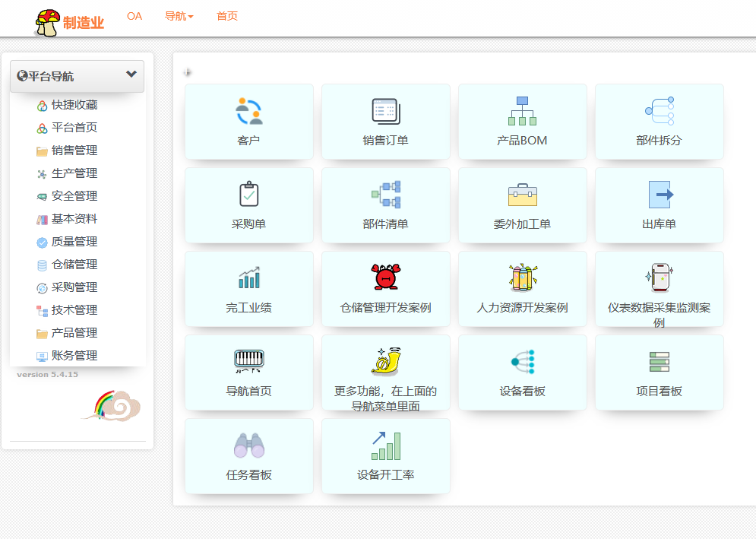
Task: Expand 生产管理 in the sidebar tree
Action: pyautogui.click(x=74, y=173)
